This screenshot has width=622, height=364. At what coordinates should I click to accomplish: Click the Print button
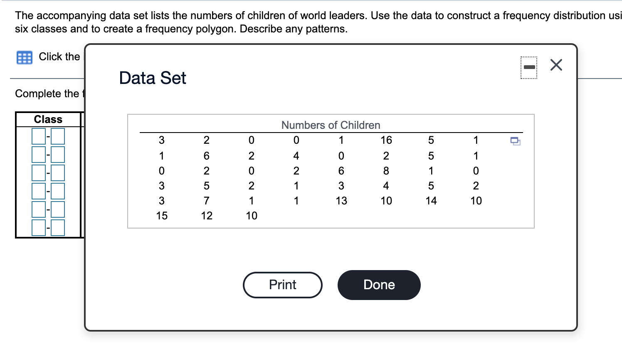(283, 285)
